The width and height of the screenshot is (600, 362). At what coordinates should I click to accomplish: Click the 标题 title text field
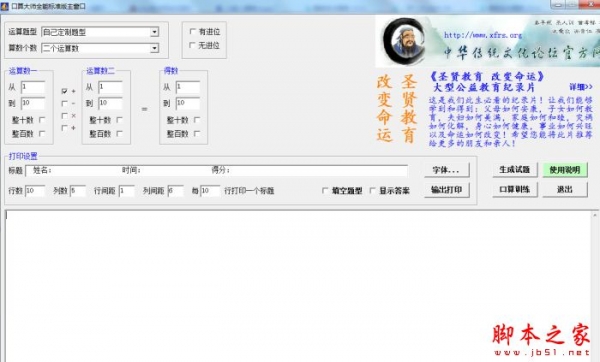217,171
